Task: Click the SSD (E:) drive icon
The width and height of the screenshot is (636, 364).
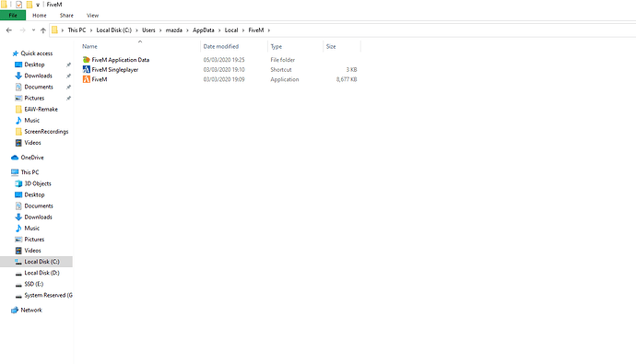Action: click(18, 285)
